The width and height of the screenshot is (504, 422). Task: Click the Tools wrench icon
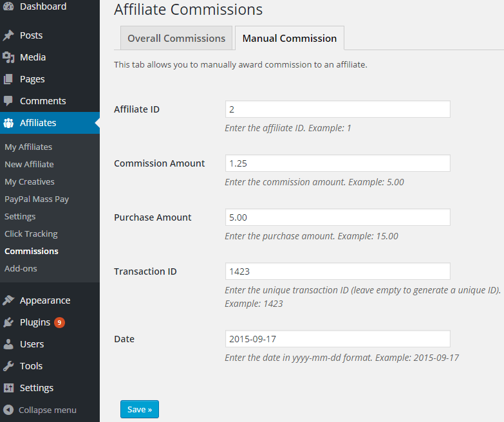click(8, 366)
